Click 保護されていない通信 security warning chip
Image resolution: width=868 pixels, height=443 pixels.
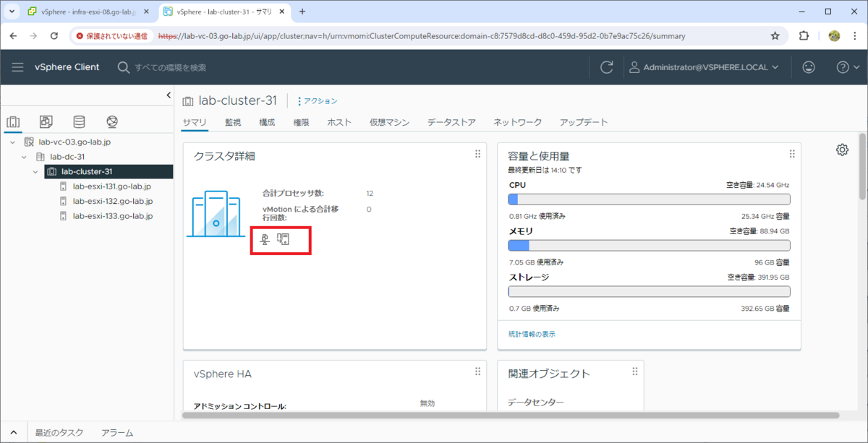click(x=111, y=35)
